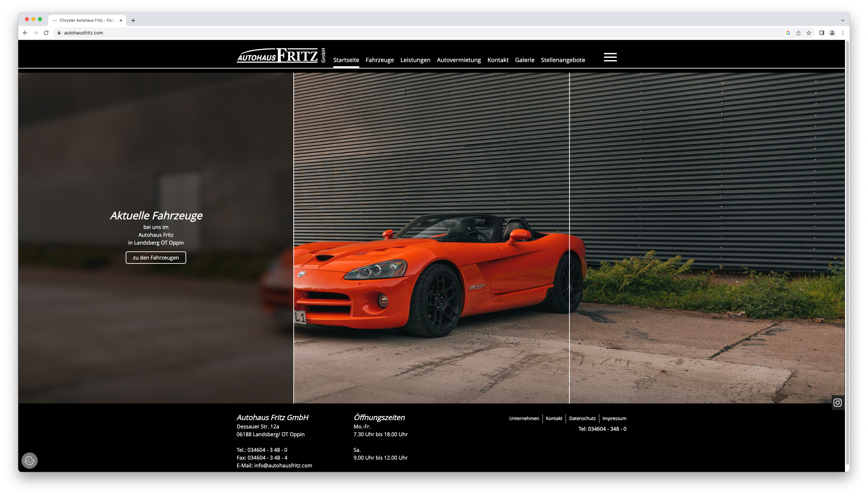
Task: Click the browser reload icon
Action: pyautogui.click(x=46, y=33)
